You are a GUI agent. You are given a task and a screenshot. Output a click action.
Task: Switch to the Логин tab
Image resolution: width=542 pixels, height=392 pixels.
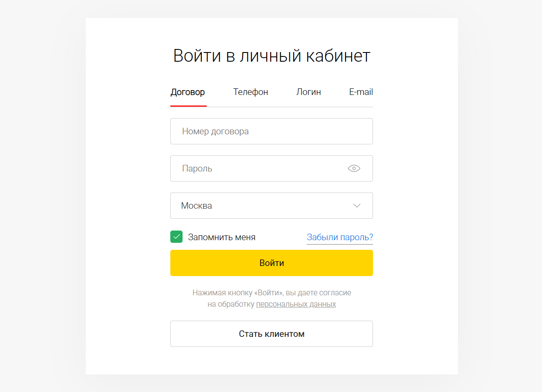point(309,92)
